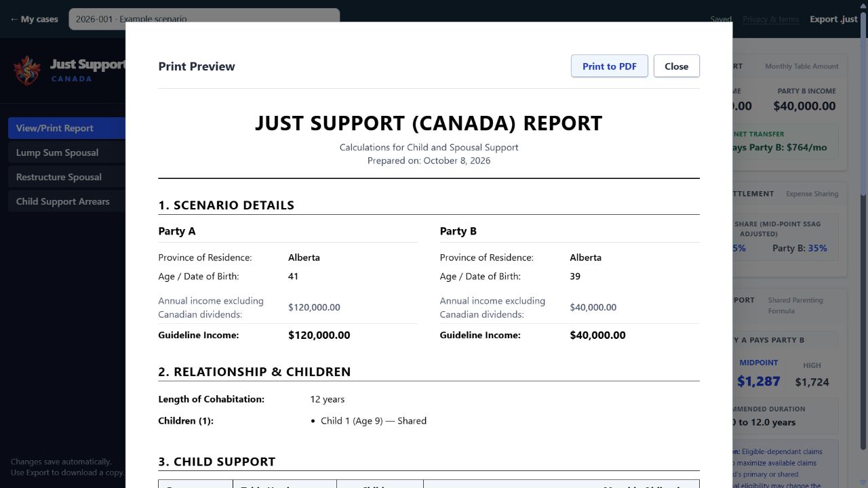Click the JUST SUPPORT (CANADA) REPORT title
Screen dimensions: 868x488
point(429,123)
